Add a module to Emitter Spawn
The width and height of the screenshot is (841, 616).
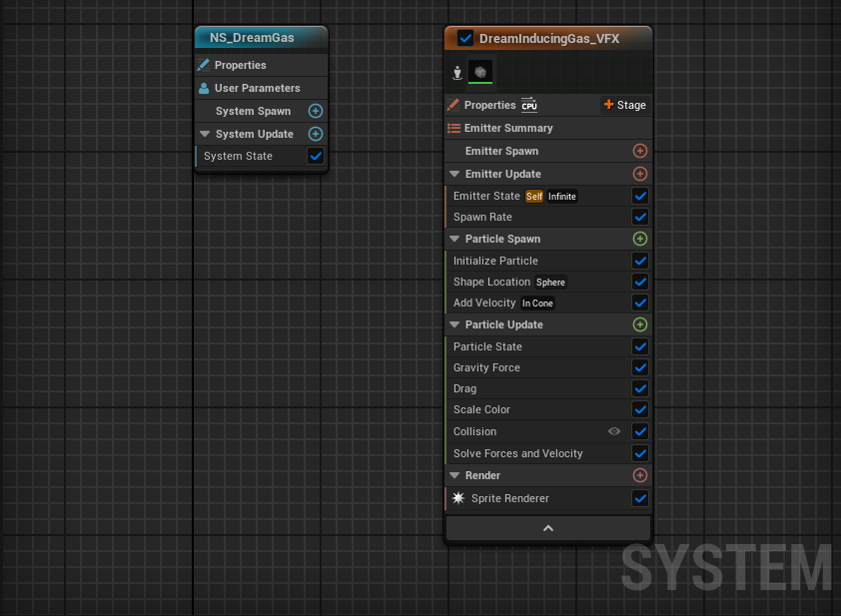coord(640,151)
